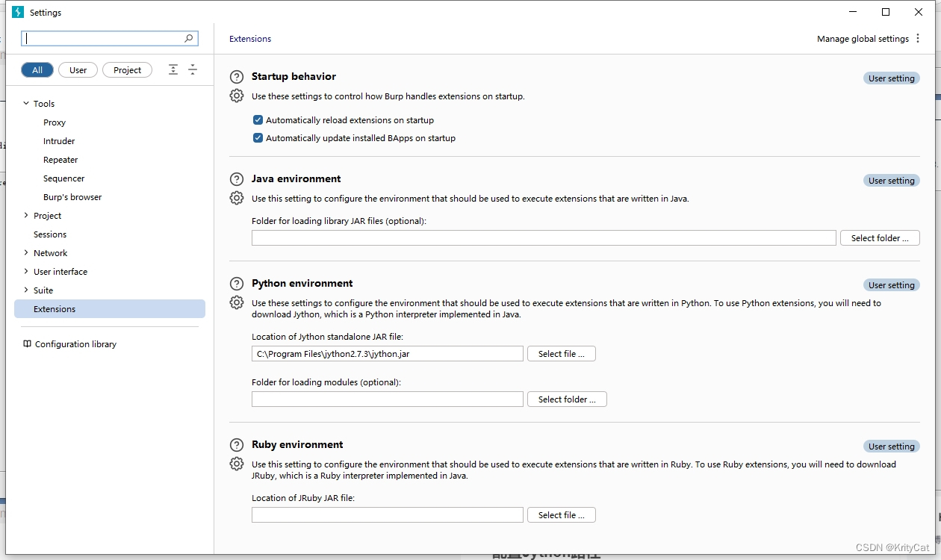Click the Suite tree label
This screenshot has height=560, width=941.
point(43,290)
